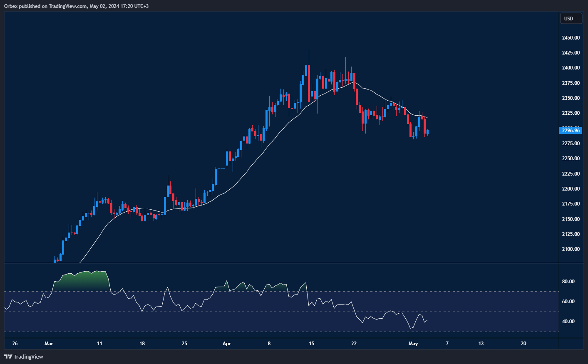Click the 2296.96 current price label
Screen dimensions: 588x364
pos(571,131)
